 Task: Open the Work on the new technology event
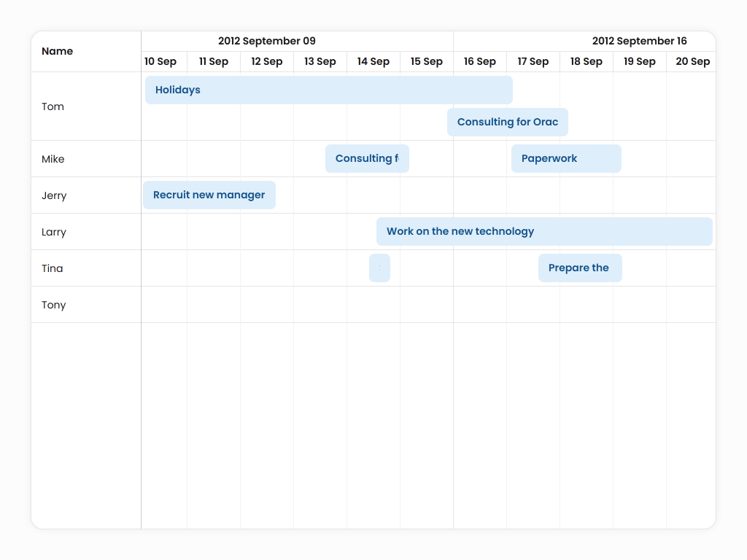(x=544, y=232)
